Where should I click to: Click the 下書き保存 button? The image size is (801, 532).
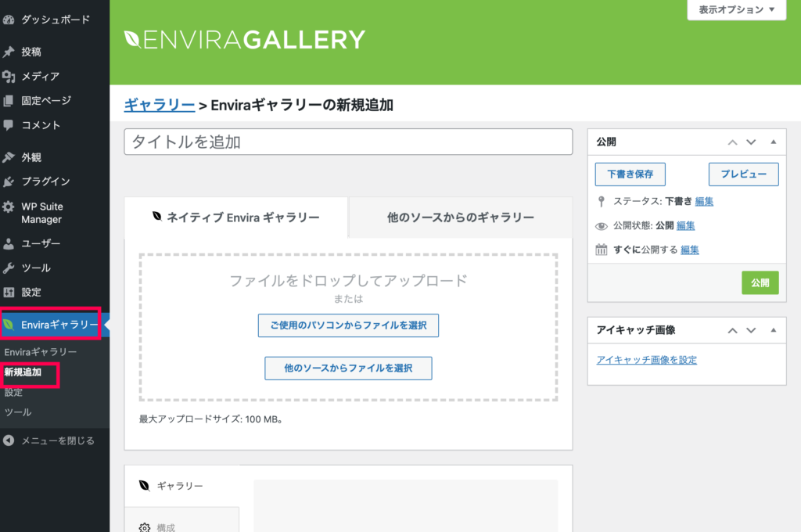click(x=630, y=174)
